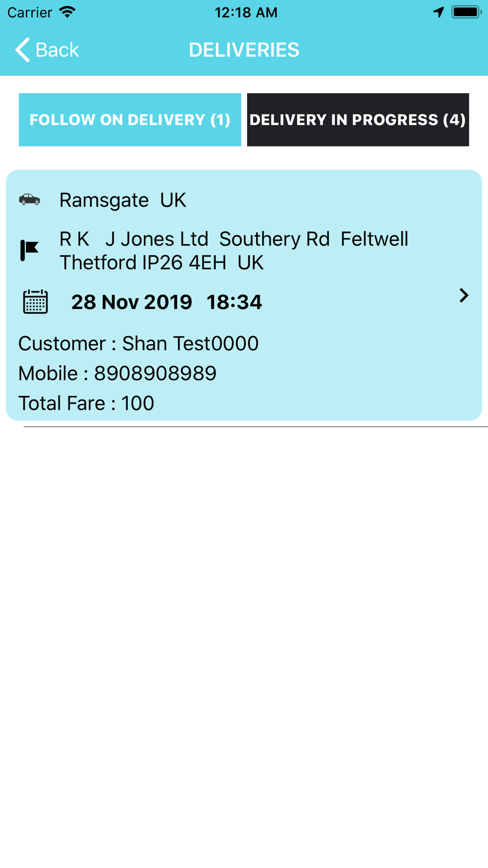Tap the Wi-Fi status icon
Image resolution: width=488 pixels, height=868 pixels.
(67, 12)
